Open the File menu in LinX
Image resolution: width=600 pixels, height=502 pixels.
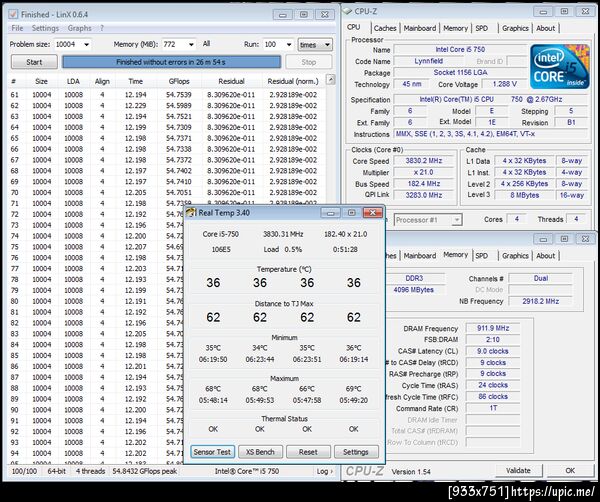(x=17, y=28)
